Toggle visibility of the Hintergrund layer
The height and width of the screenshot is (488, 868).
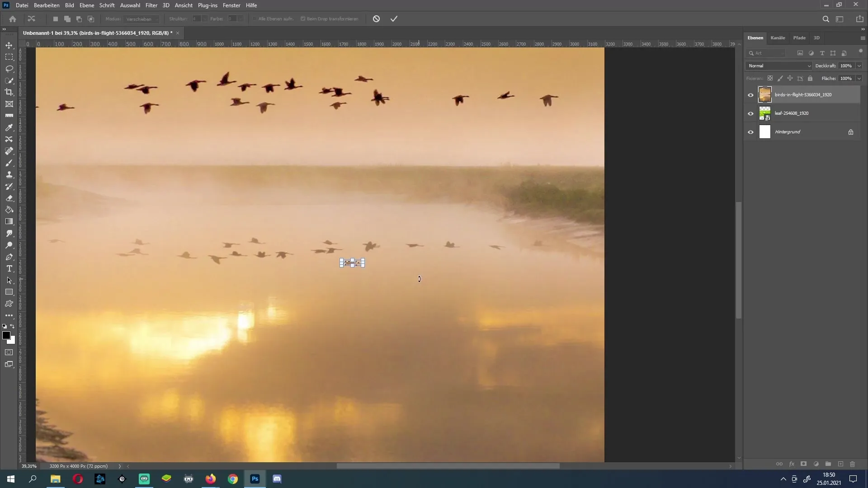750,132
